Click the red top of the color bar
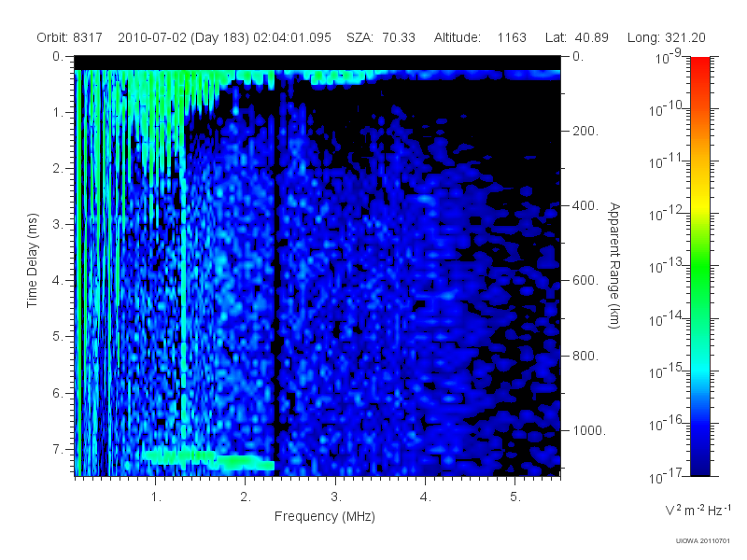Viewport: 747px width, 560px height. pos(699,66)
